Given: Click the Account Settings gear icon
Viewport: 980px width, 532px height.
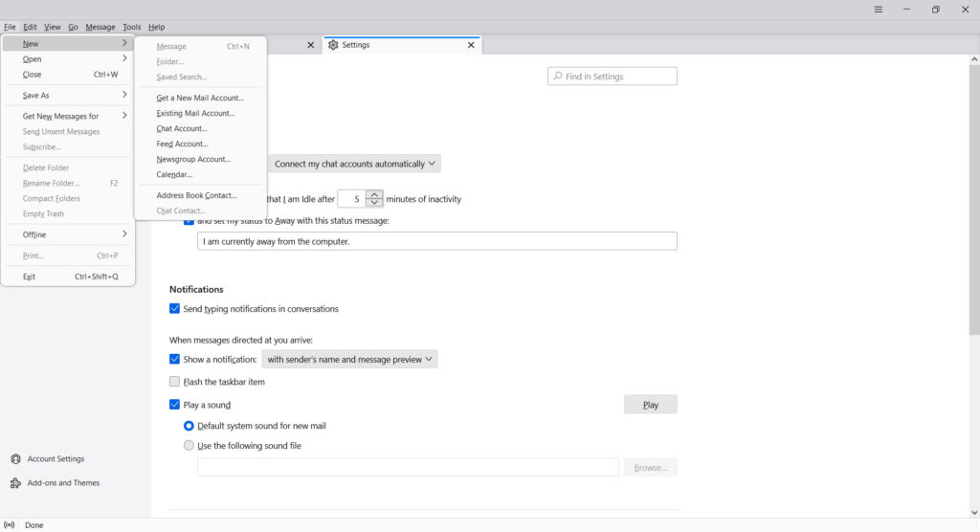Looking at the screenshot, I should pos(15,459).
